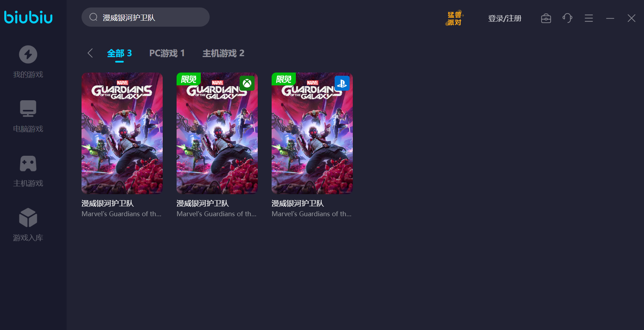Go back with the left chevron
This screenshot has width=644, height=330.
(x=90, y=53)
